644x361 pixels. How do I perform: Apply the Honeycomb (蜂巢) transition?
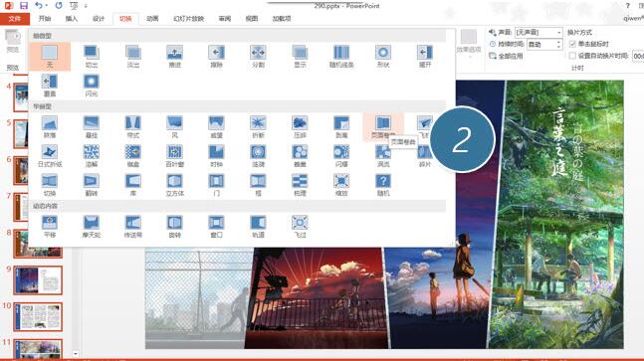click(300, 156)
